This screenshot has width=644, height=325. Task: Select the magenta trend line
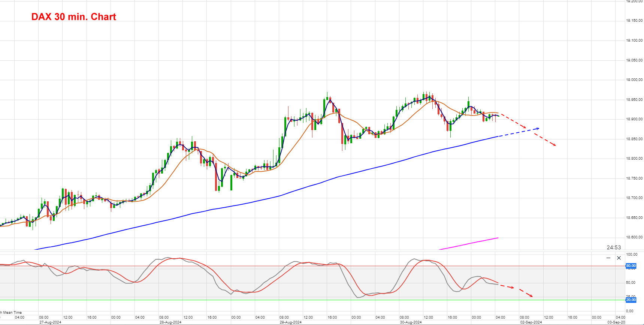click(x=468, y=243)
